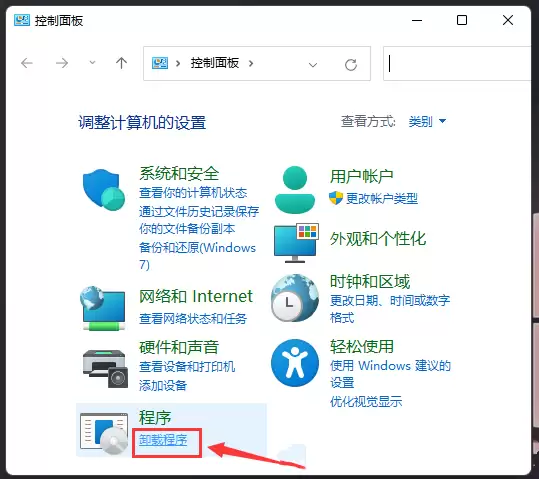Open the 查看网络状态和任务 link
The width and height of the screenshot is (539, 479).
tap(193, 319)
